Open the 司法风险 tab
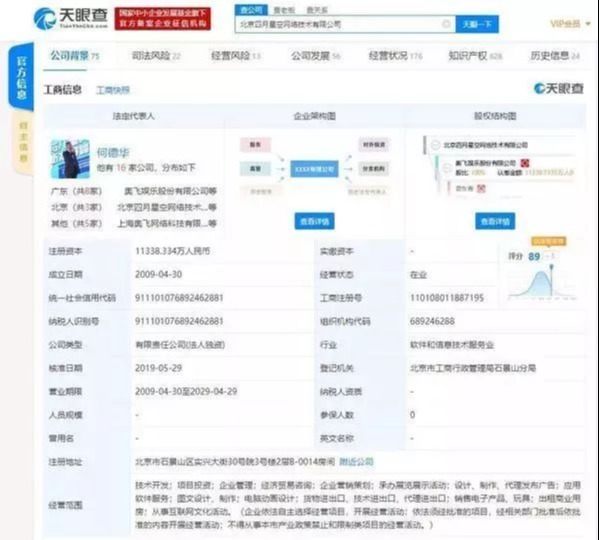The width and height of the screenshot is (599, 540). pyautogui.click(x=155, y=56)
